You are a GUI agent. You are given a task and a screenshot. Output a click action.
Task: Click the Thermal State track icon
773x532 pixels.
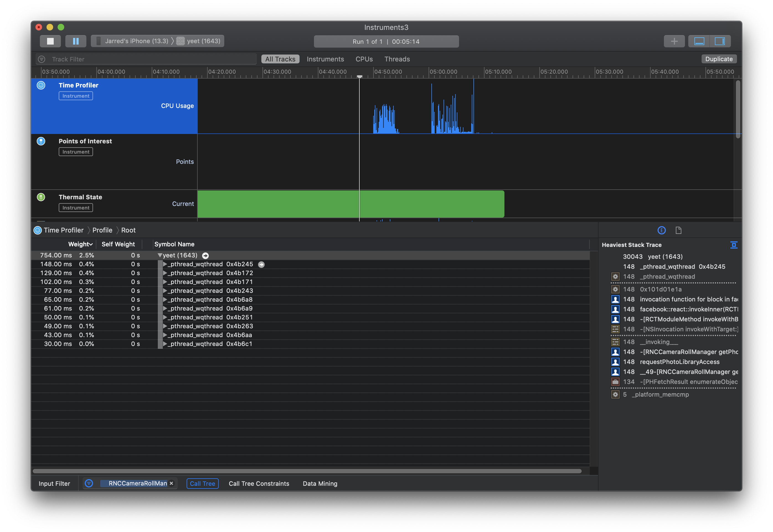[x=41, y=197]
